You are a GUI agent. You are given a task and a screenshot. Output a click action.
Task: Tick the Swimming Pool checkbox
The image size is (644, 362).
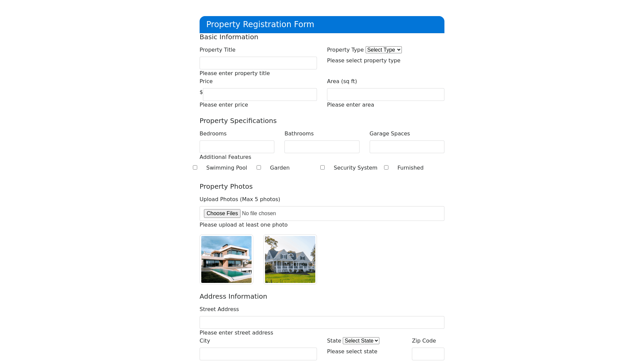195,167
